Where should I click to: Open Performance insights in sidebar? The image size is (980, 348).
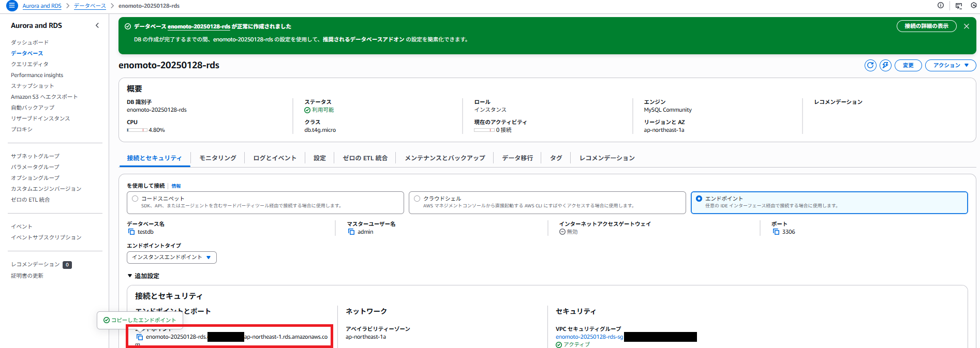click(x=37, y=75)
